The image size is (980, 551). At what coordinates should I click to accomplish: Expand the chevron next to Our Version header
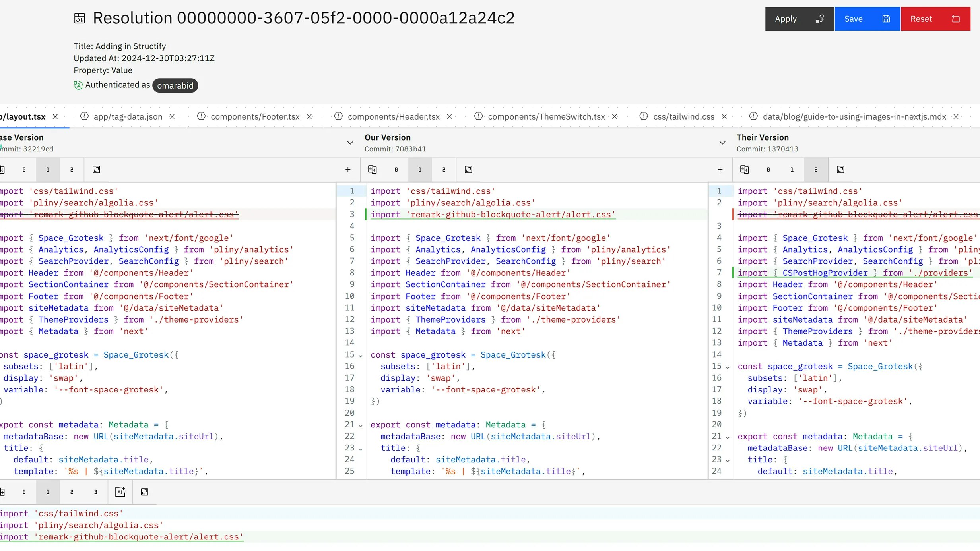click(x=350, y=143)
